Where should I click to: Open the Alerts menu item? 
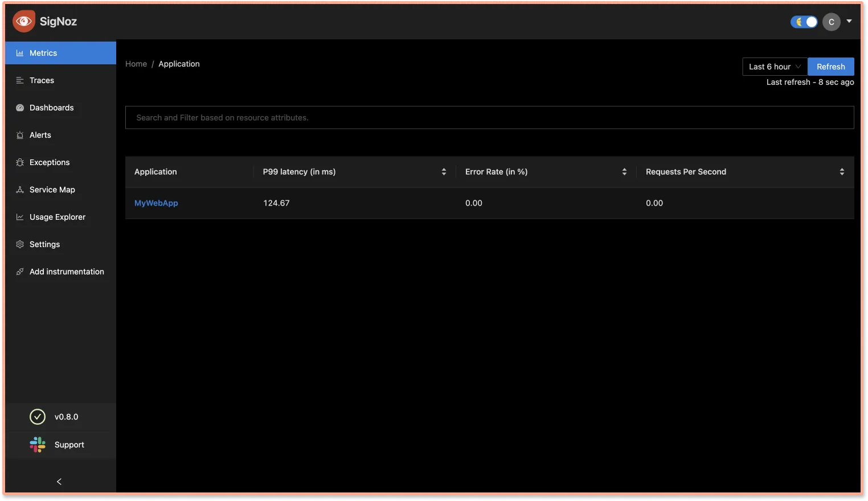[60, 135]
